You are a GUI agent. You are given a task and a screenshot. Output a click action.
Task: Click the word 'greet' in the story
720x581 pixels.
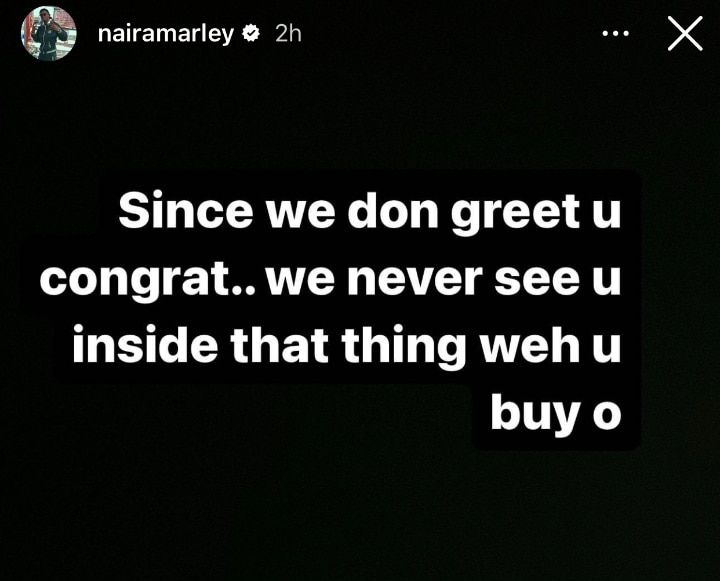pyautogui.click(x=515, y=213)
